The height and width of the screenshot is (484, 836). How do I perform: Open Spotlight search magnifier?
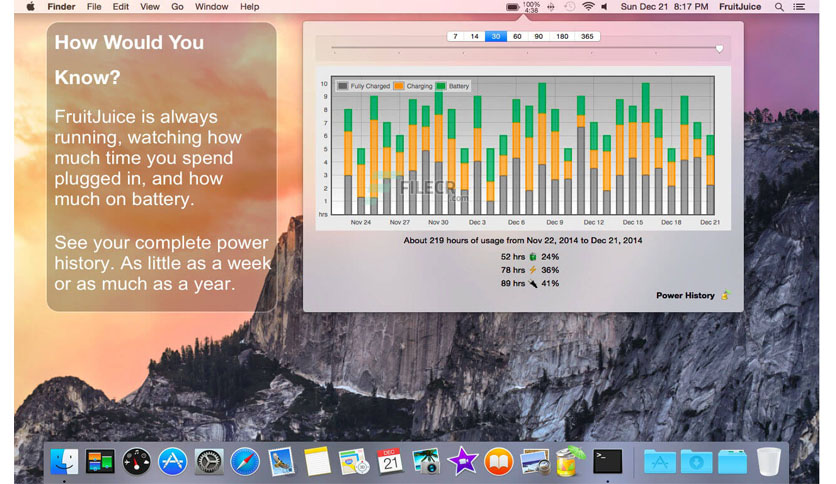pos(779,7)
